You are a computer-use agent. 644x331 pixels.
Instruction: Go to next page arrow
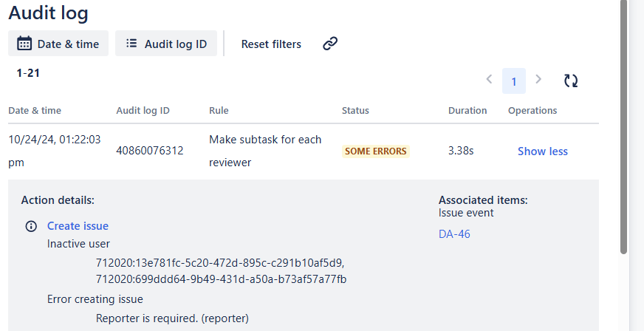pyautogui.click(x=538, y=79)
